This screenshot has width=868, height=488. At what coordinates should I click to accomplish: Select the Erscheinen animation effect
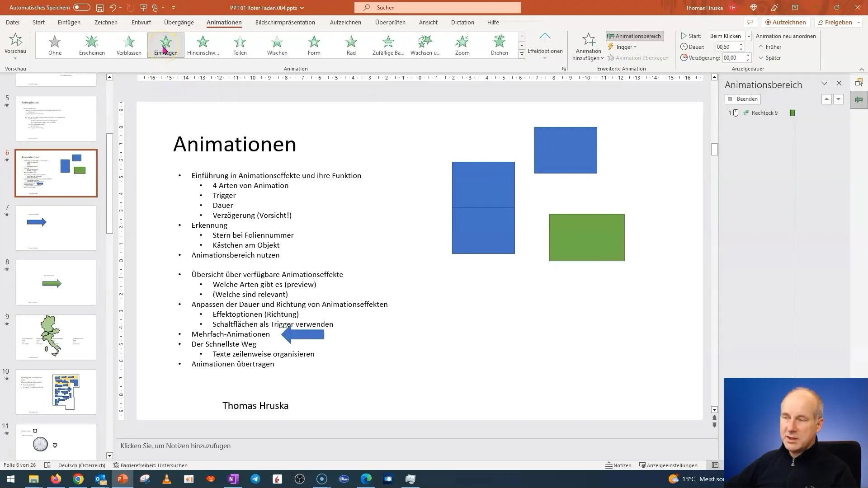click(x=92, y=45)
